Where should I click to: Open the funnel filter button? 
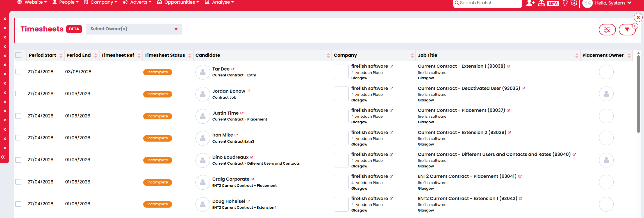[x=627, y=29]
